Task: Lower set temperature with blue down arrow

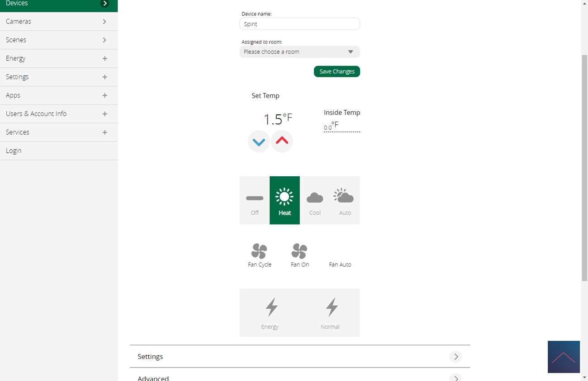Action: click(259, 142)
